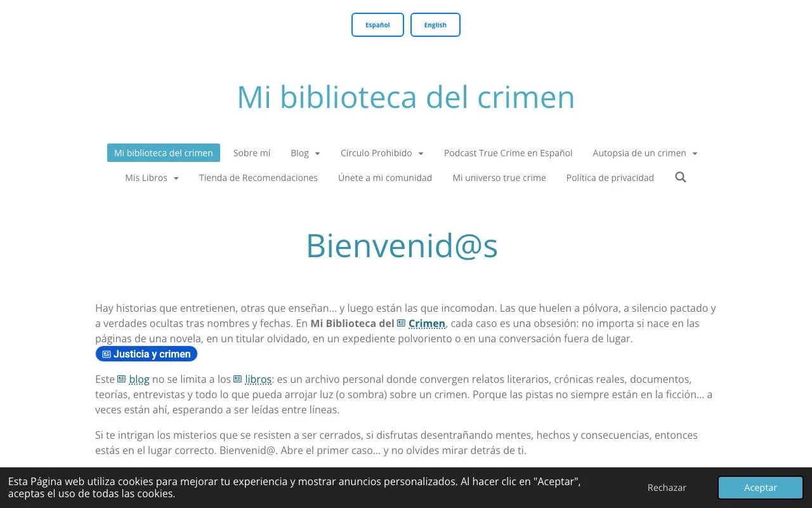Viewport: 812px width, 508px height.
Task: Open Política de privacidad page
Action: 610,178
